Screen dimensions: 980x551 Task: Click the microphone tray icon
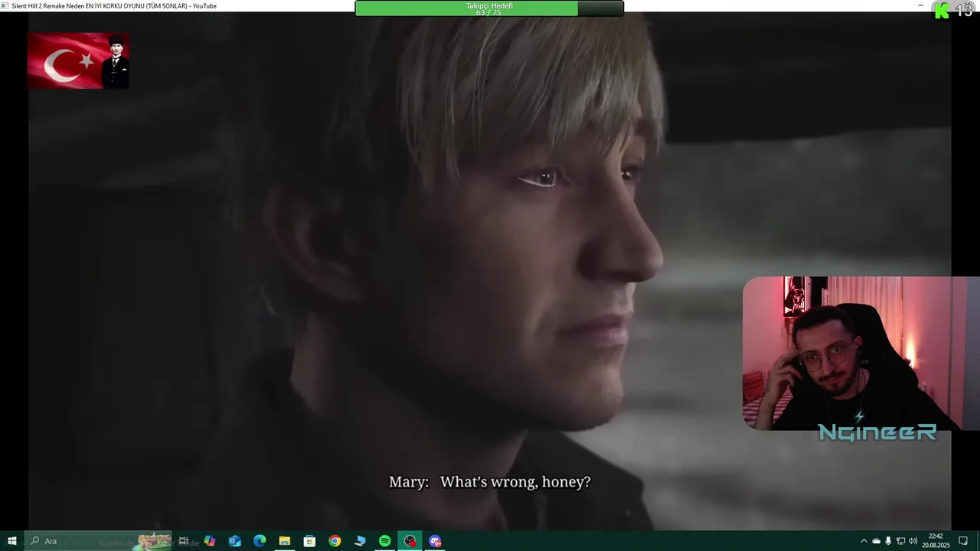click(888, 541)
